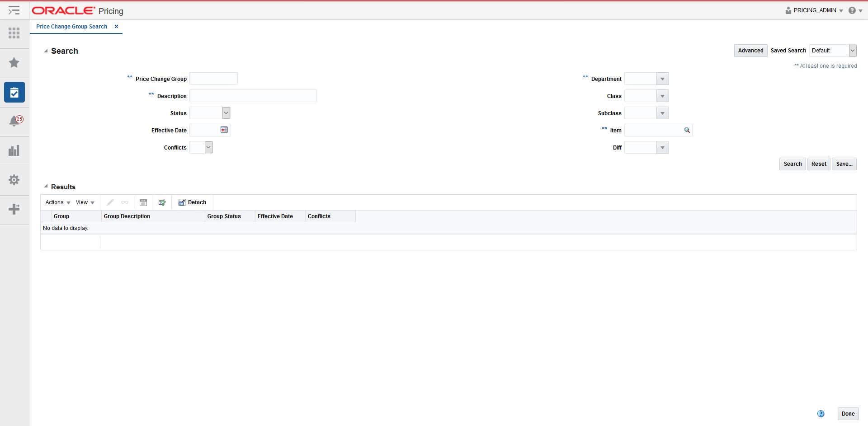The height and width of the screenshot is (426, 868).
Task: Open the View menu
Action: pyautogui.click(x=84, y=202)
